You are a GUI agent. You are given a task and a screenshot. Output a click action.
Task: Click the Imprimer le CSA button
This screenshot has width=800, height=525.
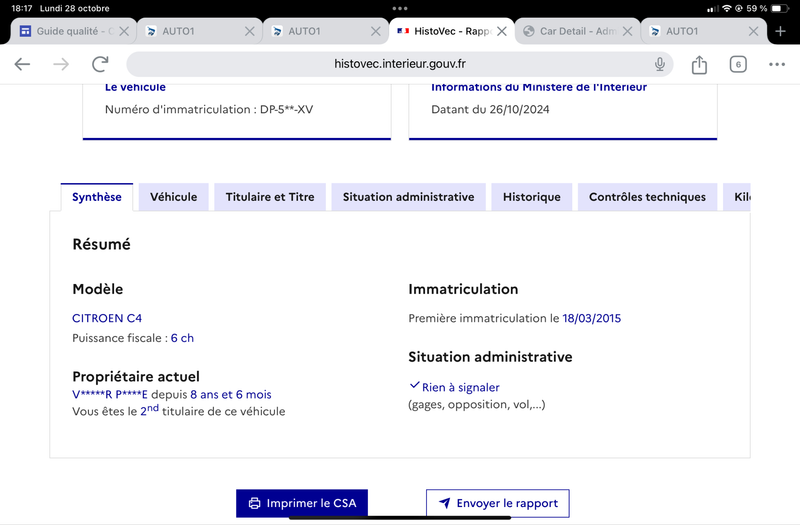302,503
